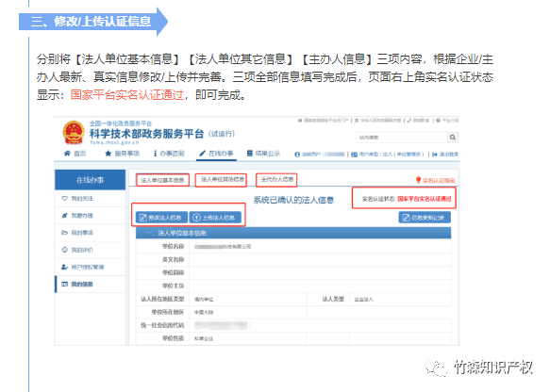Focus the 站内搜索 search input field
This screenshot has width=550, height=392.
tap(402, 138)
